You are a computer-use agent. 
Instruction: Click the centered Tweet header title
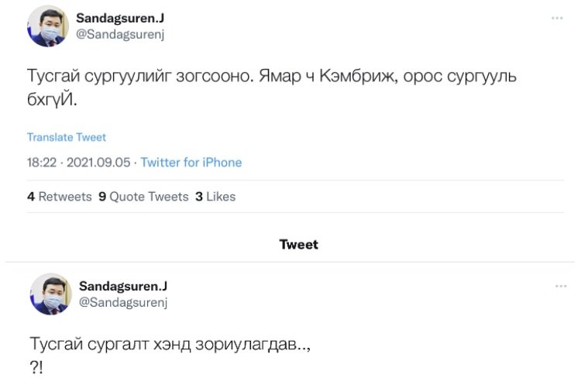(298, 245)
